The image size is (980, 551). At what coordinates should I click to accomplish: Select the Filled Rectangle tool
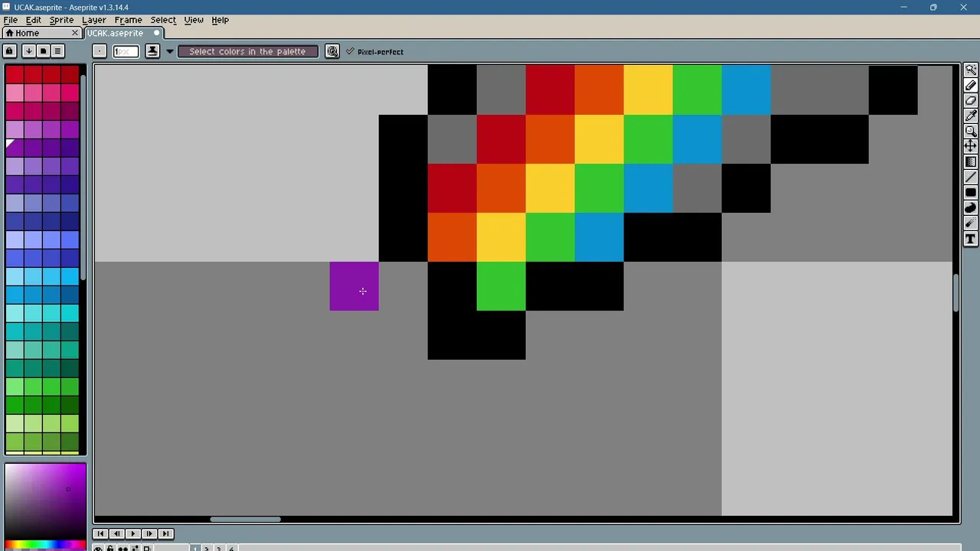tap(971, 193)
